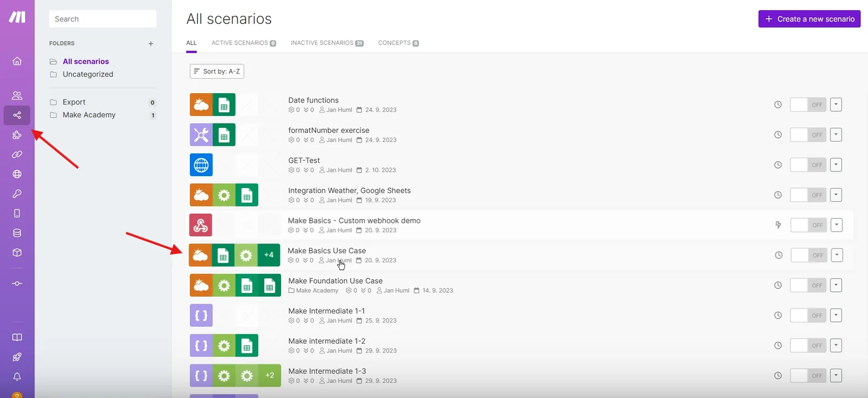This screenshot has height=398, width=868.
Task: Turn on the Date functions scenario toggle
Action: pos(808,105)
